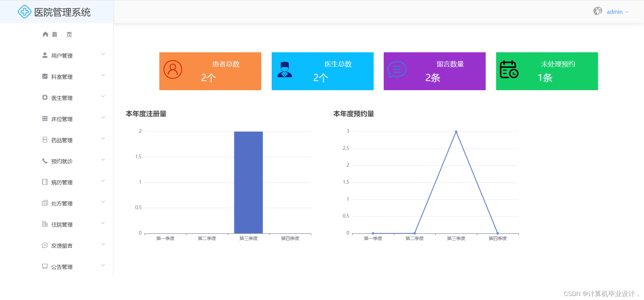Click 第四季度 label under appointment chart

pyautogui.click(x=498, y=238)
